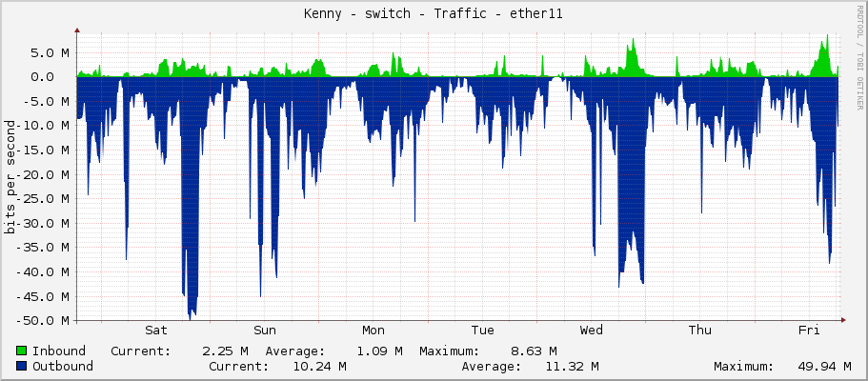The height and width of the screenshot is (381, 868).
Task: Click Inbound maximum value '8.63 M'
Action: coord(534,351)
